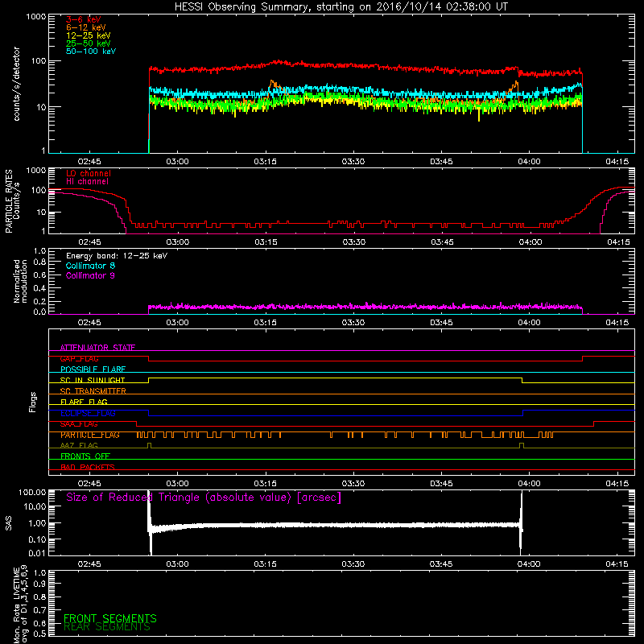The image size is (644, 644).
Task: Click the 03:45 tick under the SAS plot
Action: click(x=441, y=564)
